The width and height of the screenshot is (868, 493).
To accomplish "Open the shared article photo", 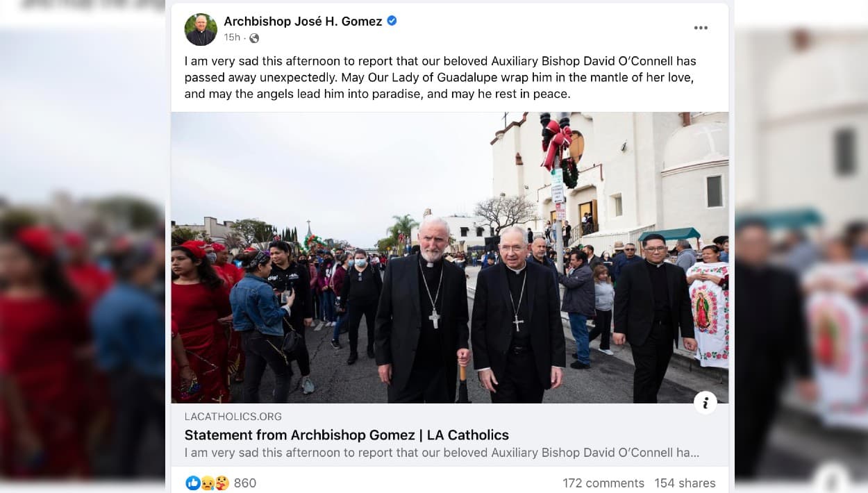I will 450,258.
